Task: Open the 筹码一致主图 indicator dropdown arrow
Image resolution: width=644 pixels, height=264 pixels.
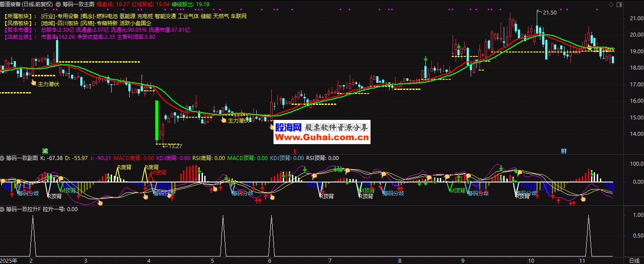Action: [59, 4]
